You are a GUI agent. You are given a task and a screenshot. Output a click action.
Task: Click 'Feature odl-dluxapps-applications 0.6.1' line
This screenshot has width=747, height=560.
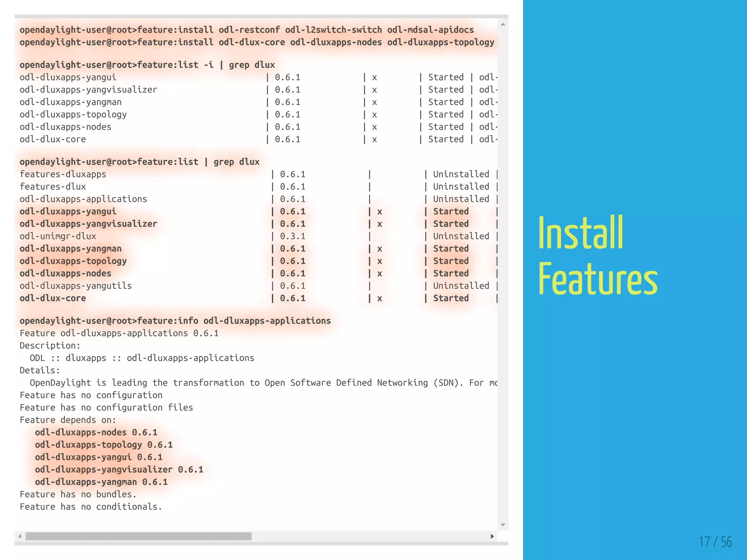pos(119,333)
